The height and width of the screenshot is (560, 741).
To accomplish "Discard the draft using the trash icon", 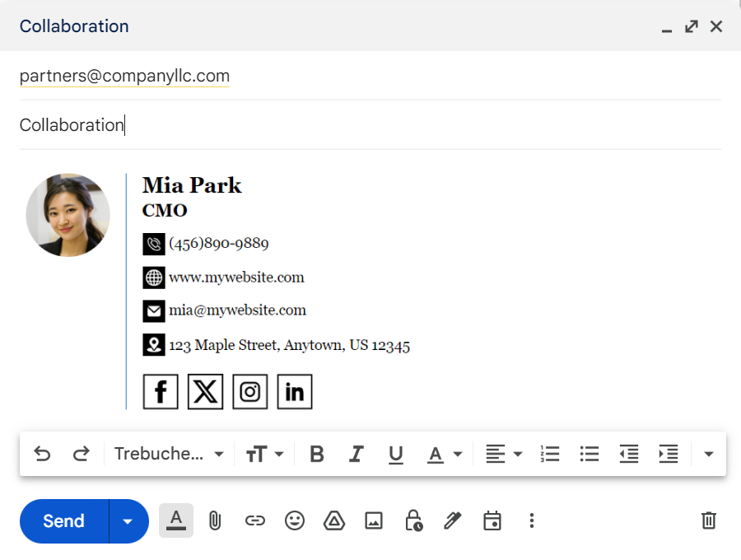I will 708,520.
